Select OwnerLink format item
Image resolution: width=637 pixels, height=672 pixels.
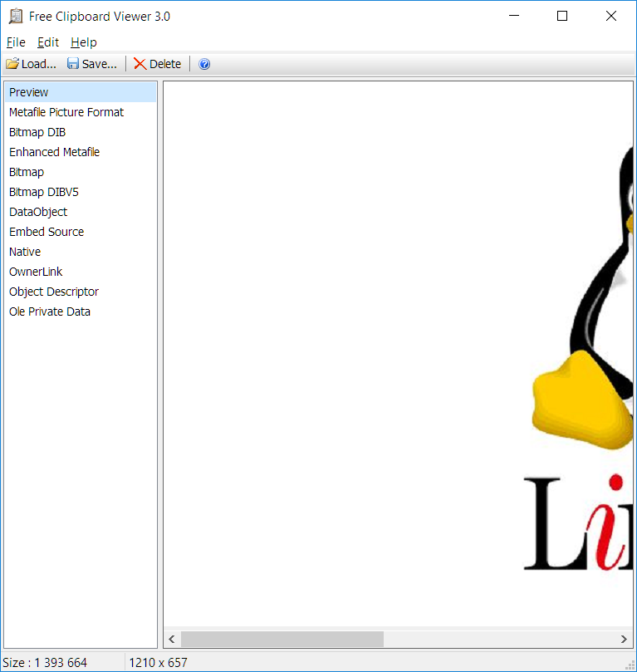pos(36,272)
